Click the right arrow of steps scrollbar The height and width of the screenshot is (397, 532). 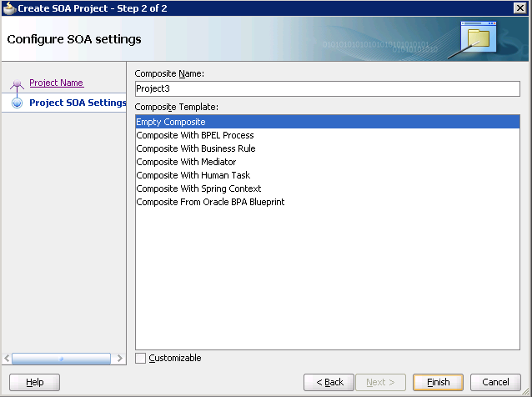coord(119,359)
